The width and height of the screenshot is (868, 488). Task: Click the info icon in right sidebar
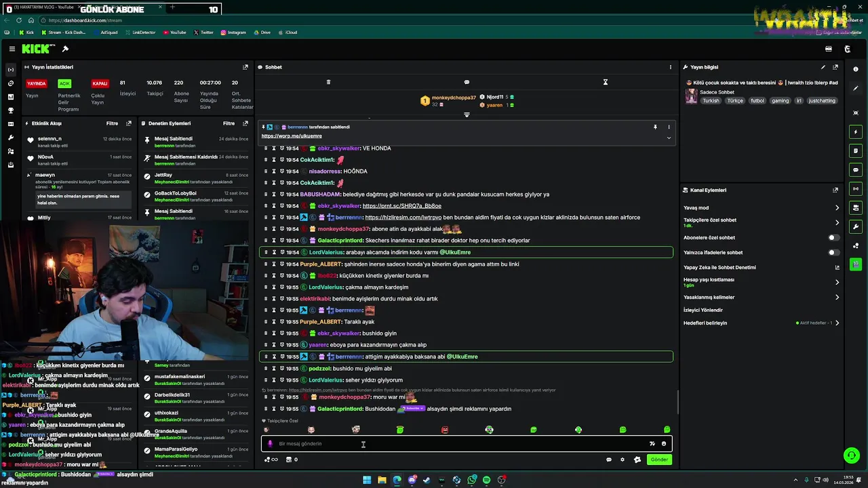pos(856,69)
